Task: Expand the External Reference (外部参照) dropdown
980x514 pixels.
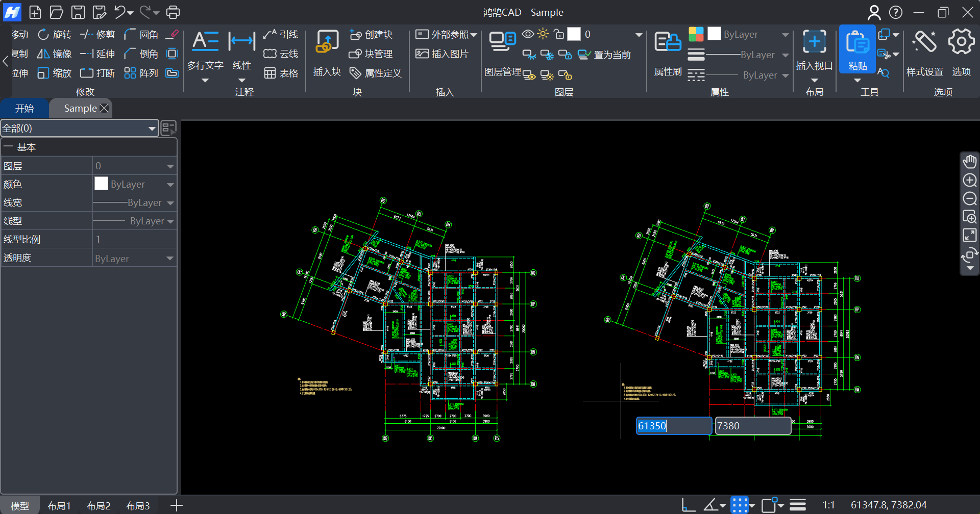Action: [x=474, y=35]
